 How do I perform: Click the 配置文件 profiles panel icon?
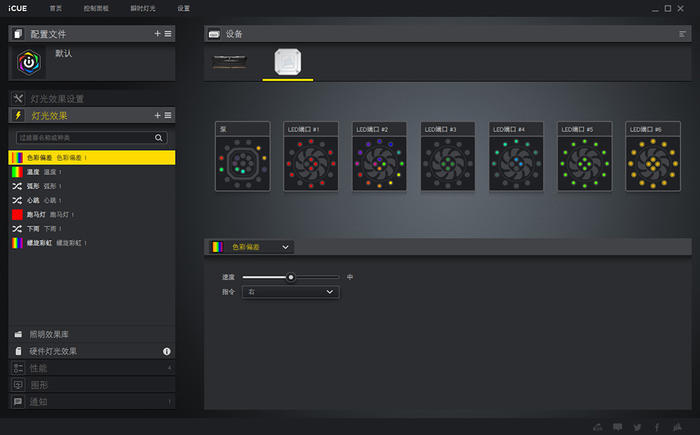coord(18,34)
